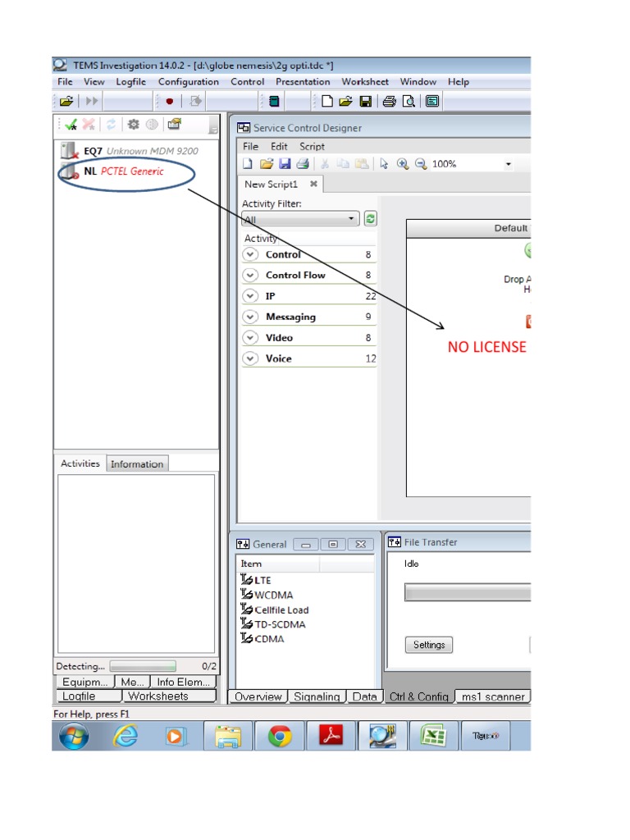This screenshot has height=840, width=630.
Task: Open the Info Elem... navigator tab
Action: click(x=183, y=682)
